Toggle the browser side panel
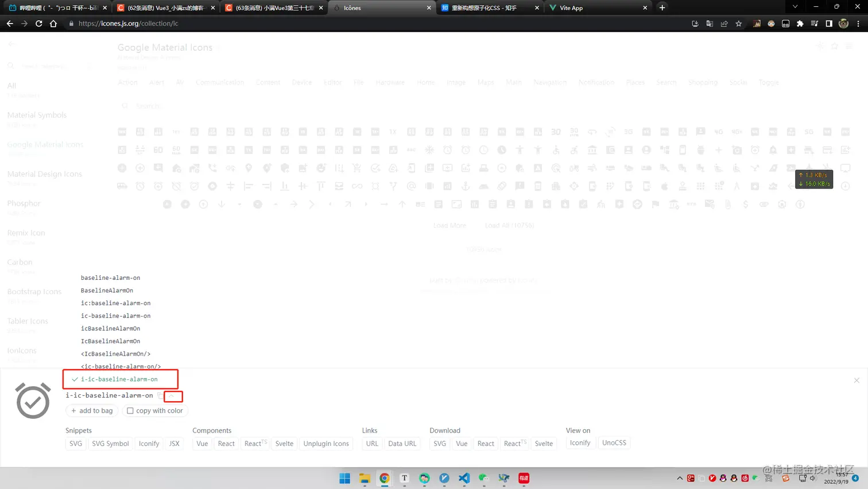This screenshot has height=489, width=868. click(x=829, y=24)
